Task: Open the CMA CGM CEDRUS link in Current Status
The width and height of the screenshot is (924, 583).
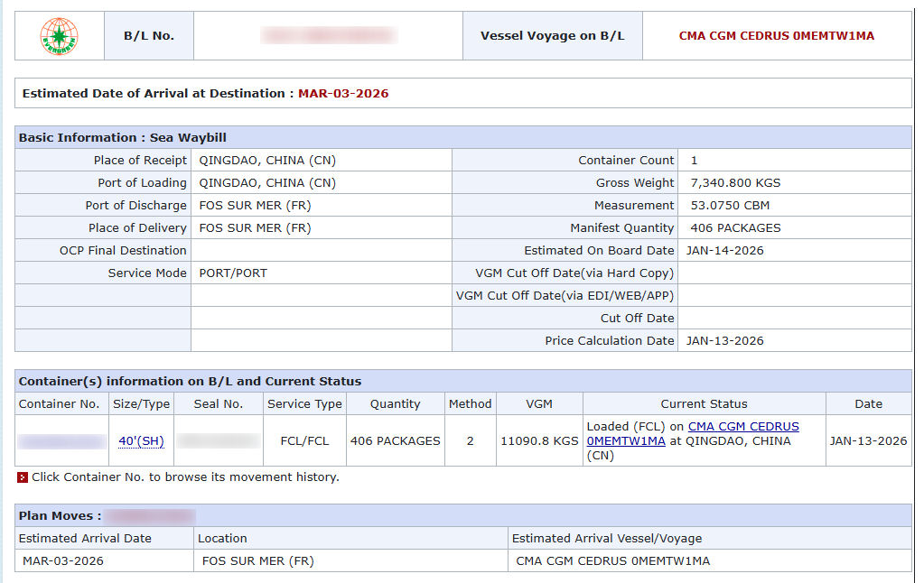Action: tap(742, 427)
